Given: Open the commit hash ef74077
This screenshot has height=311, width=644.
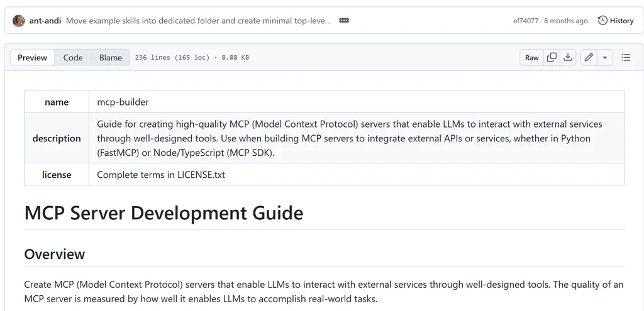Looking at the screenshot, I should tap(525, 21).
